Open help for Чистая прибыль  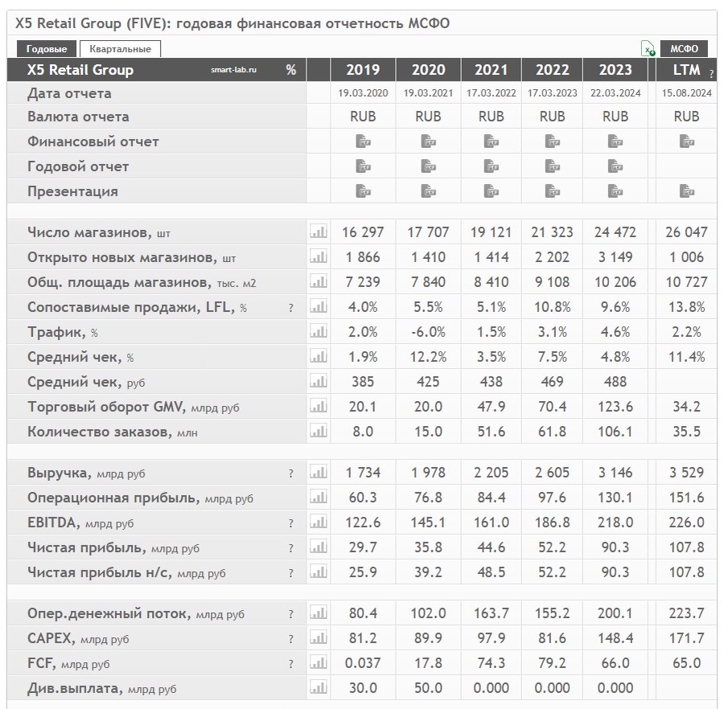[291, 548]
